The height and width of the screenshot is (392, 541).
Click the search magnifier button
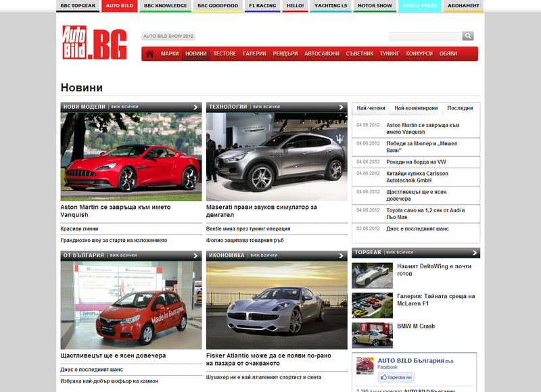(468, 36)
